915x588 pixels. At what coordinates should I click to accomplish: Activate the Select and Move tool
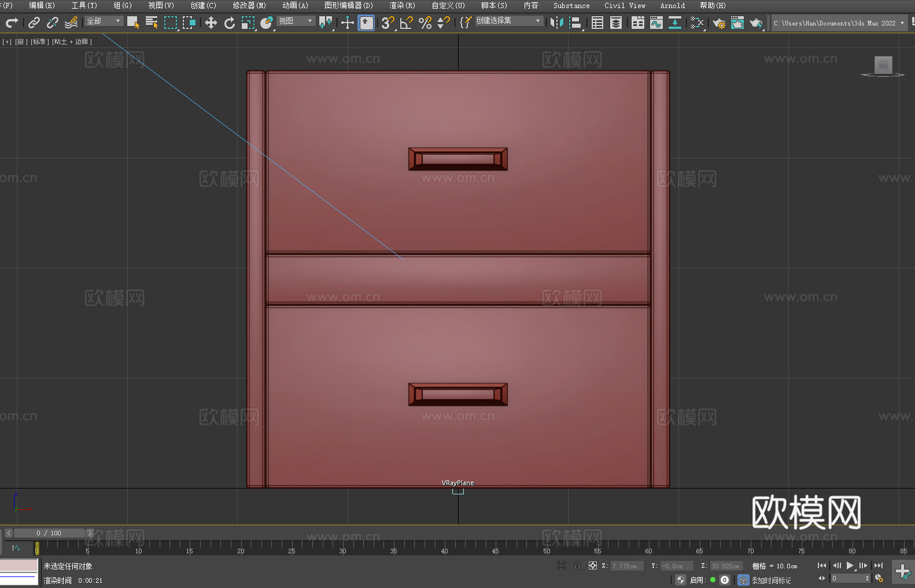point(211,23)
